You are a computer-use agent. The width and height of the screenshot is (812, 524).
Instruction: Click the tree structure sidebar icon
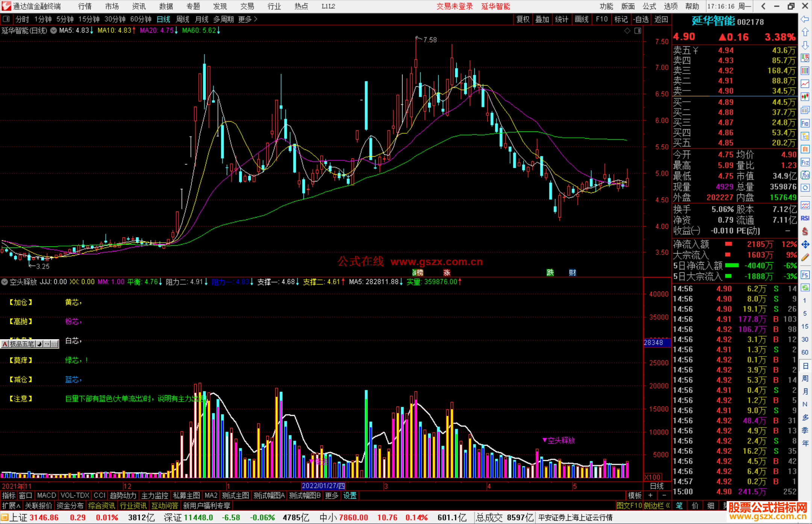[x=805, y=136]
